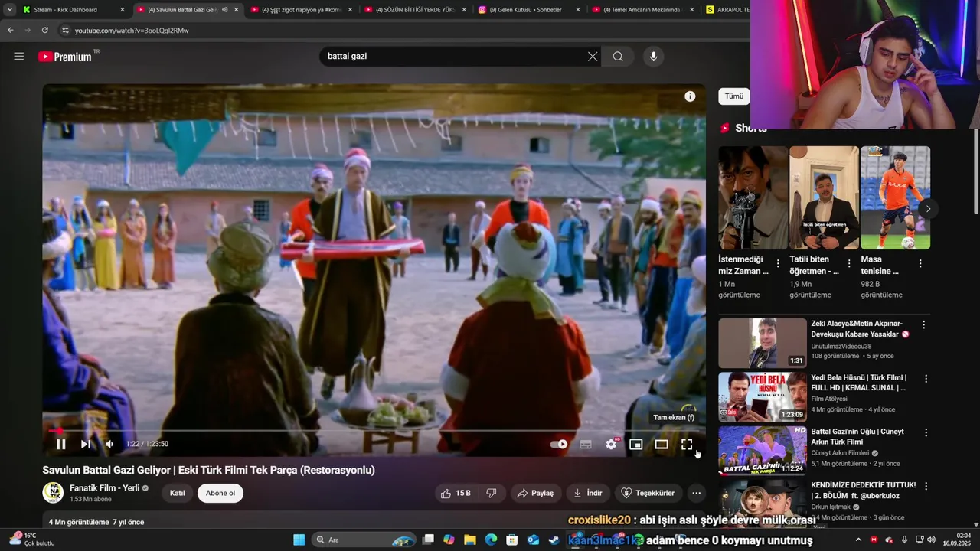Join the channel with Katıl
This screenshot has width=980, height=551.
178,493
